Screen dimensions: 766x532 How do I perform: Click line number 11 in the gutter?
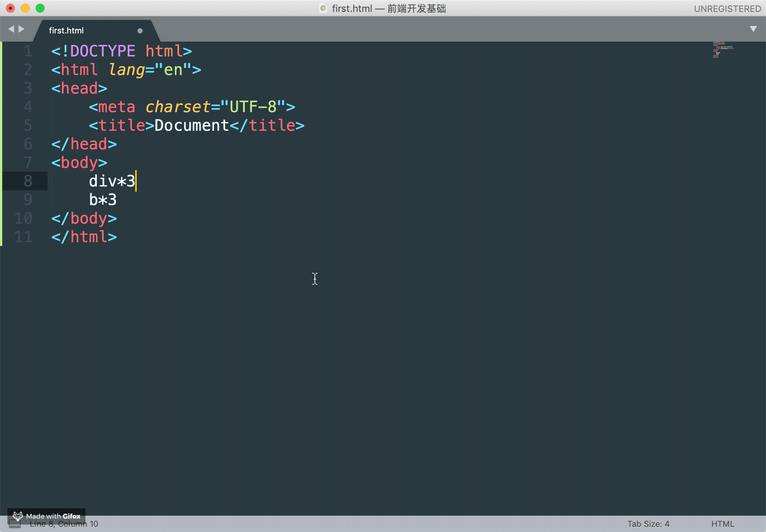[x=23, y=237]
